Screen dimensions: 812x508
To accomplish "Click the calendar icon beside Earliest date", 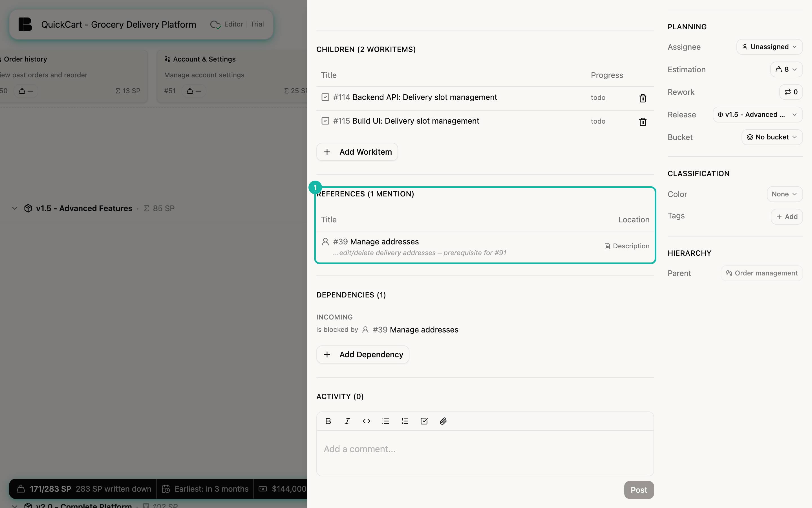I will pos(166,489).
